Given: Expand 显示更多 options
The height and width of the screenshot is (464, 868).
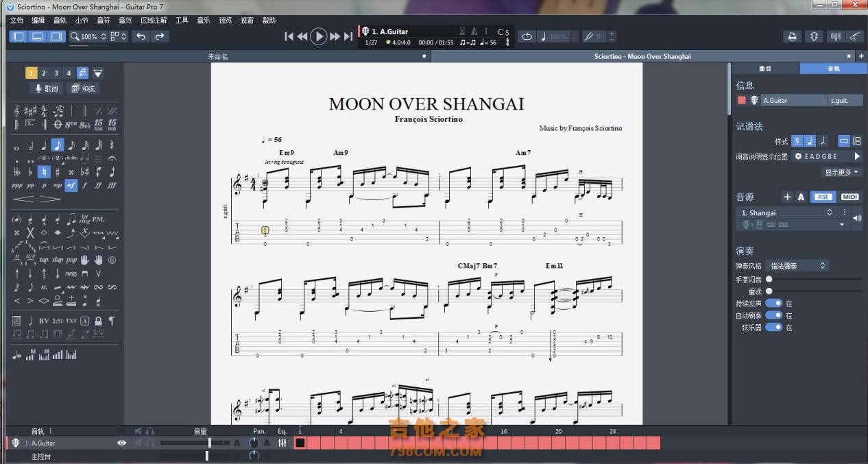Looking at the screenshot, I should coord(843,172).
